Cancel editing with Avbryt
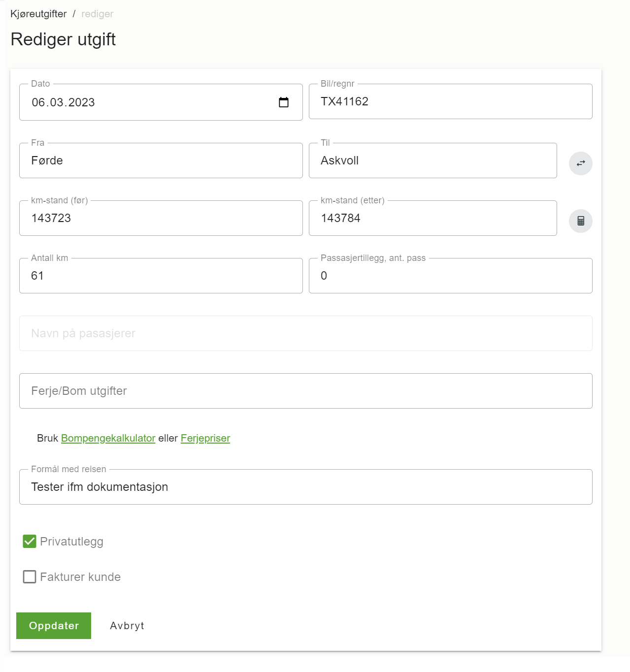Viewport: 630px width, 672px height. tap(127, 626)
